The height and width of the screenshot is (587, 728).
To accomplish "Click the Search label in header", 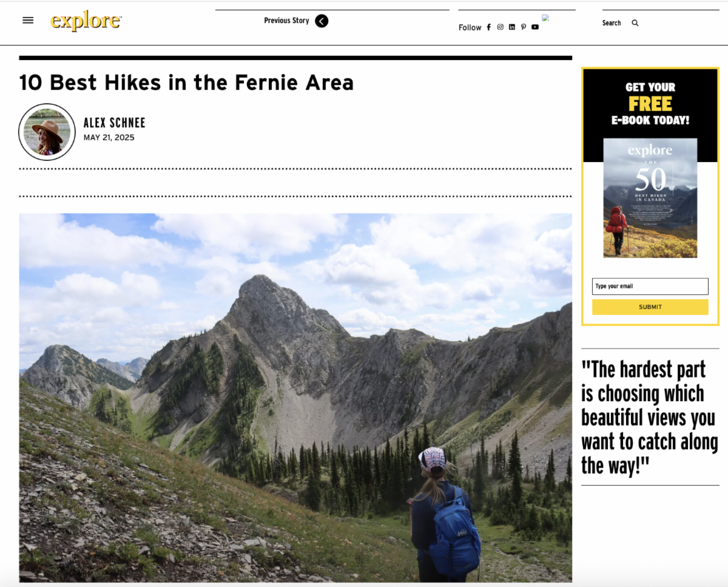I will (x=612, y=23).
